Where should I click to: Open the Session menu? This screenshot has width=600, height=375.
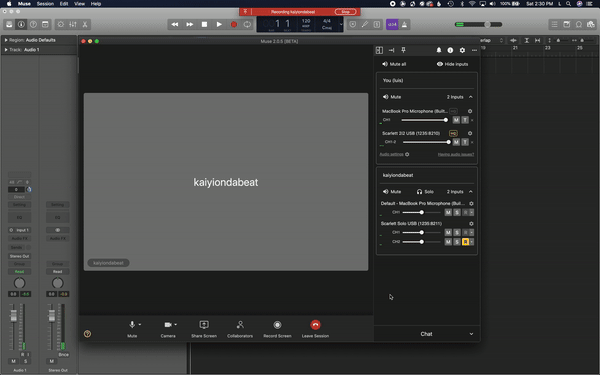45,4
